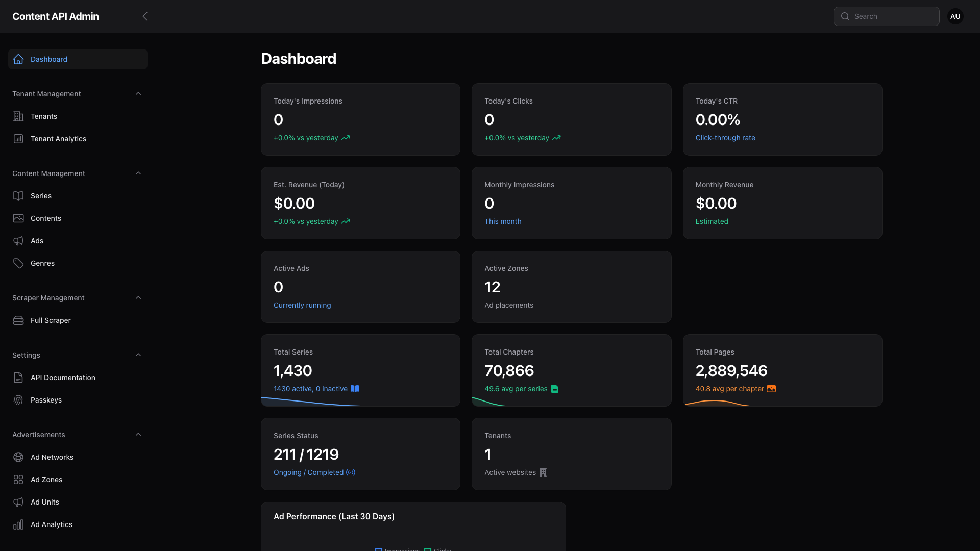This screenshot has height=551, width=980.
Task: Open the Passkeys settings page
Action: (78, 400)
